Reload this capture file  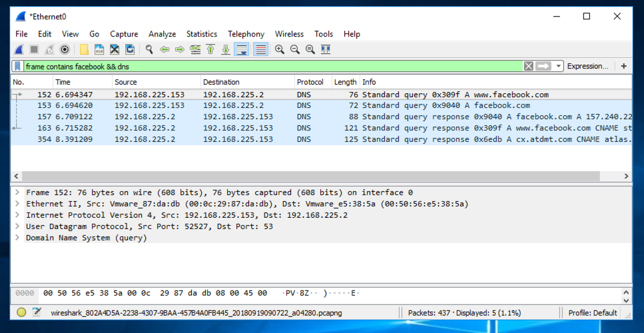pyautogui.click(x=130, y=50)
